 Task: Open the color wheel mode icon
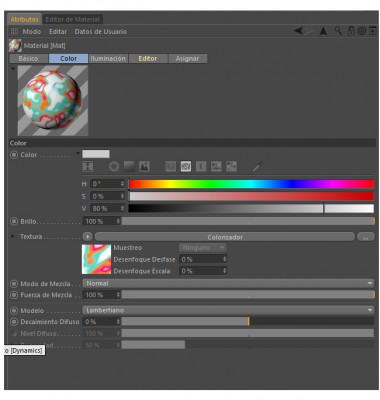coord(114,166)
